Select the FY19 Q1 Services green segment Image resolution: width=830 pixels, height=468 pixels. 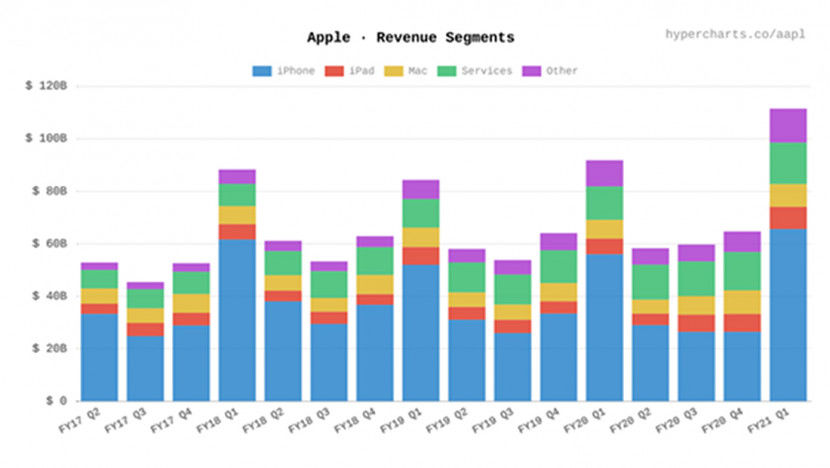[x=421, y=213]
